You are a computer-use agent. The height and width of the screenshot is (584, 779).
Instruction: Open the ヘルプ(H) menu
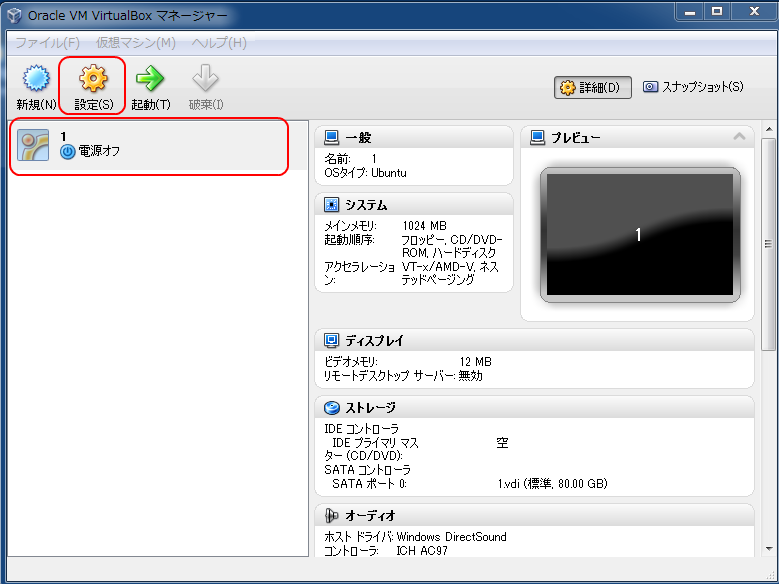[x=219, y=43]
